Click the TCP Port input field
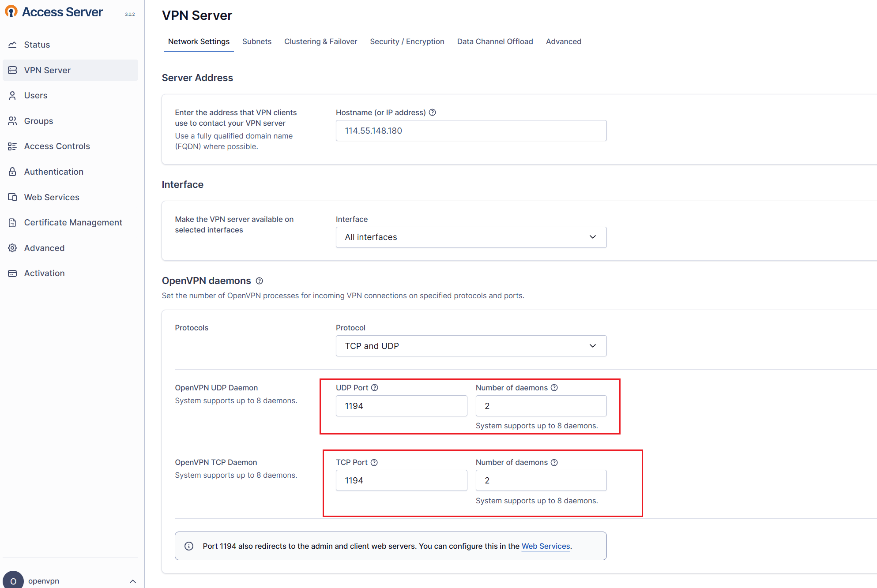 pyautogui.click(x=401, y=480)
